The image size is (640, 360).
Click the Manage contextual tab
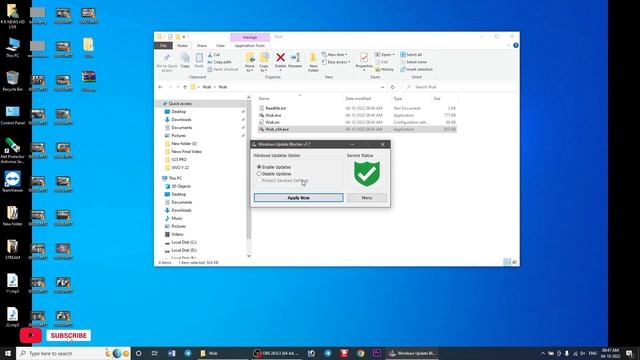point(250,37)
